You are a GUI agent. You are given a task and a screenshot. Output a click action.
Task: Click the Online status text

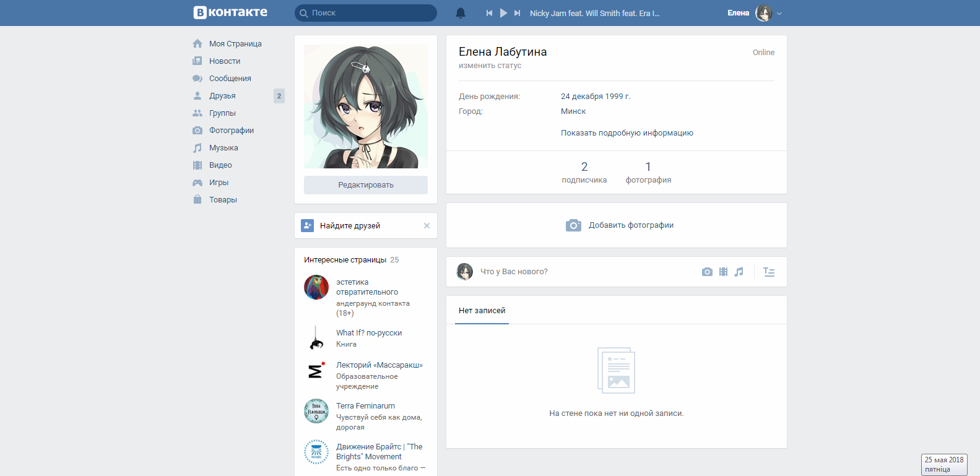point(763,53)
